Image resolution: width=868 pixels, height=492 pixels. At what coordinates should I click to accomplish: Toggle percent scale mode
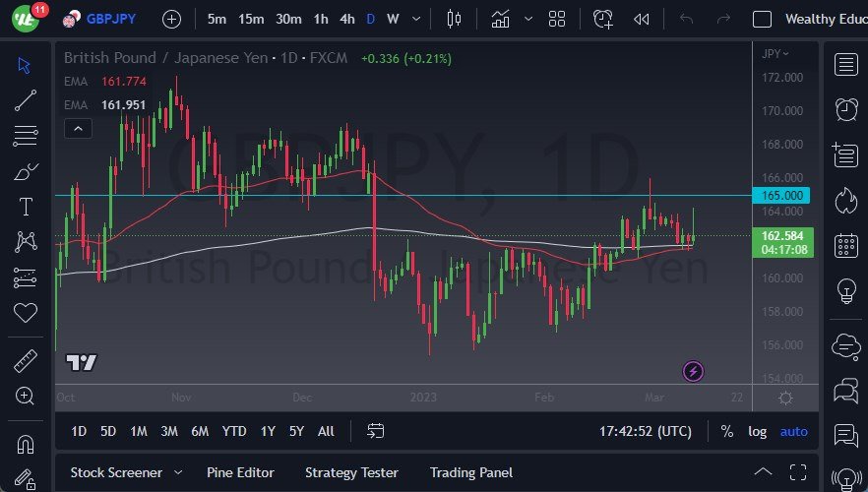(x=726, y=431)
